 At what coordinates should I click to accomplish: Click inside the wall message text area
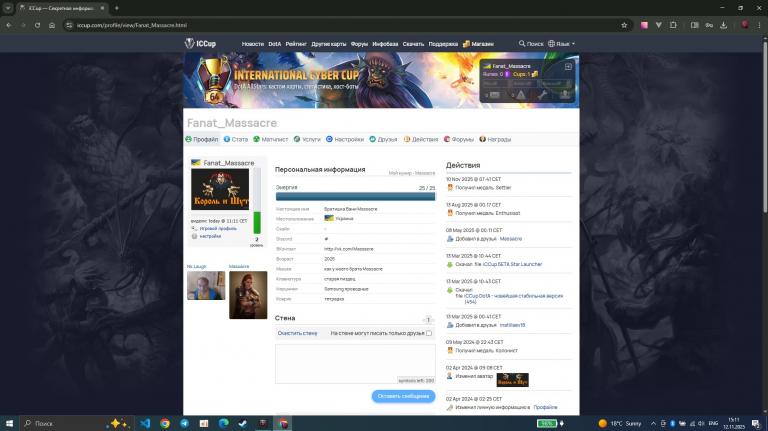click(x=355, y=363)
